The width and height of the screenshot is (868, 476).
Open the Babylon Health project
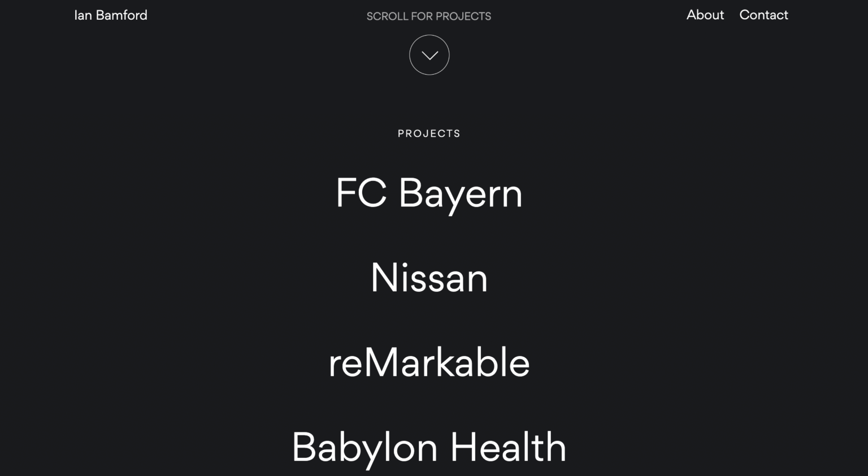429,448
